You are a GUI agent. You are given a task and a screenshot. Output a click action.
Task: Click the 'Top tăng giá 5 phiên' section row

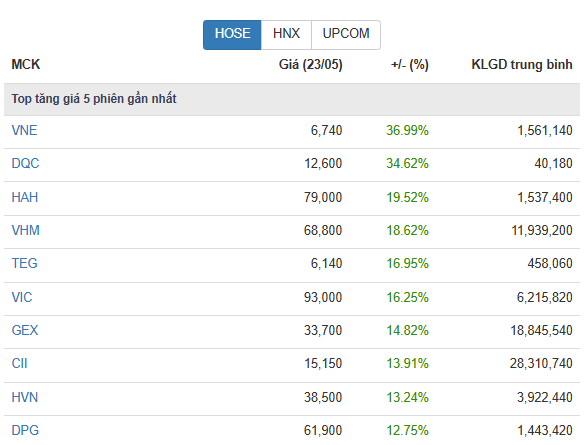pyautogui.click(x=292, y=99)
